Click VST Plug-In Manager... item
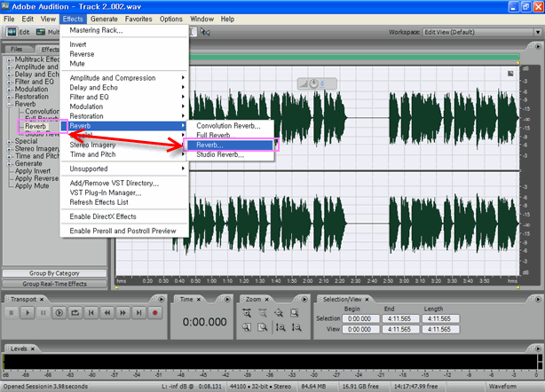The width and height of the screenshot is (545, 392). [124, 192]
